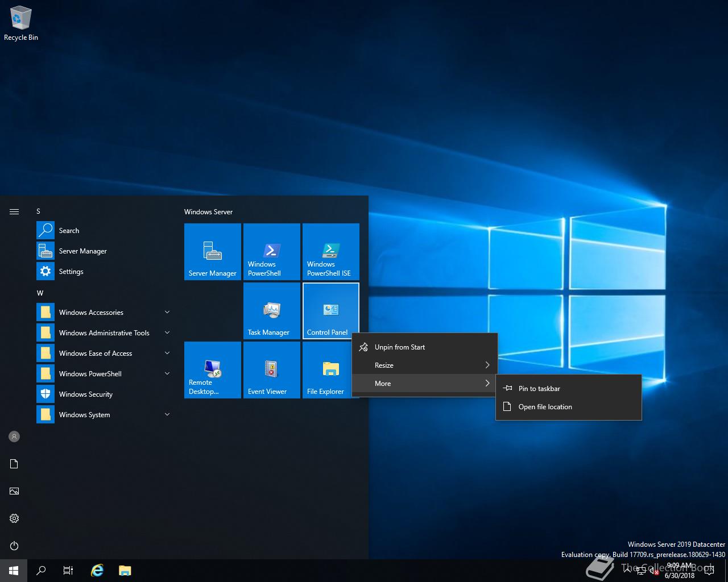Open the Resize submenu

[425, 365]
